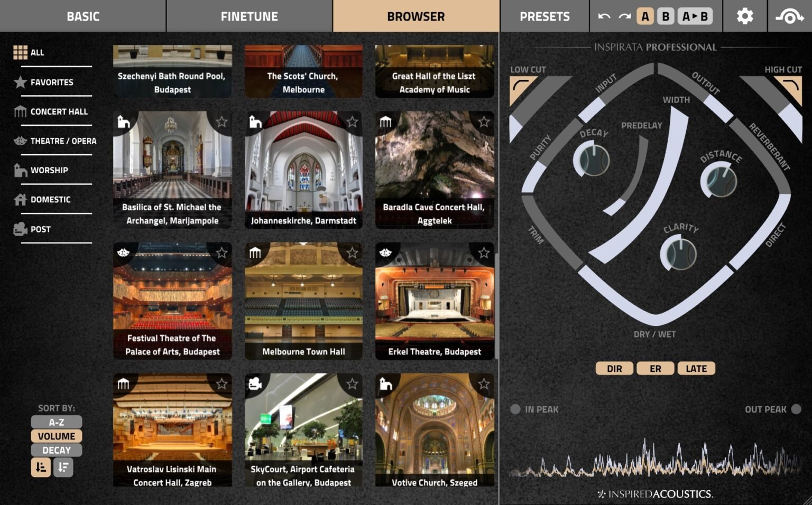812x505 pixels.
Task: Add Melbourne Town Hall to favorites
Action: coord(352,253)
